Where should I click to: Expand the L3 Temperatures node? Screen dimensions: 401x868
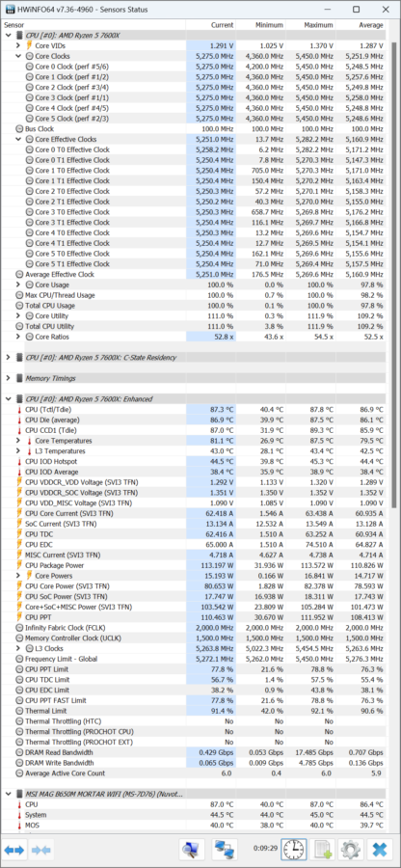tap(18, 451)
